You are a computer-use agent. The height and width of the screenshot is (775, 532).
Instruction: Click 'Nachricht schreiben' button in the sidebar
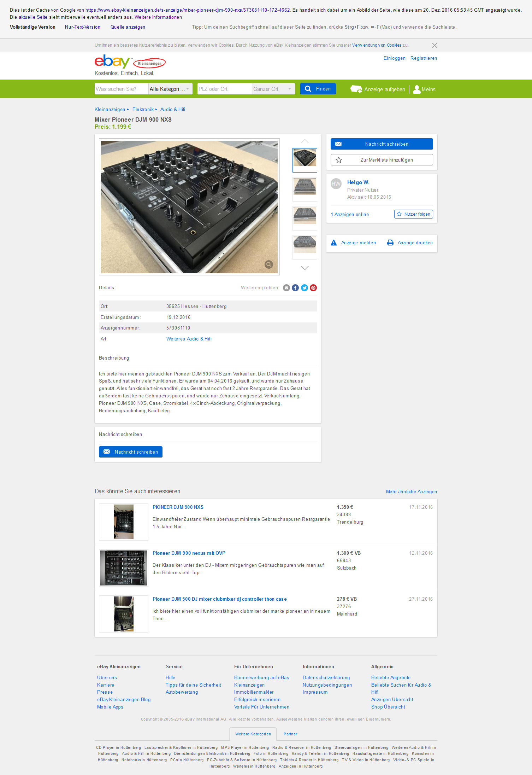pyautogui.click(x=382, y=144)
